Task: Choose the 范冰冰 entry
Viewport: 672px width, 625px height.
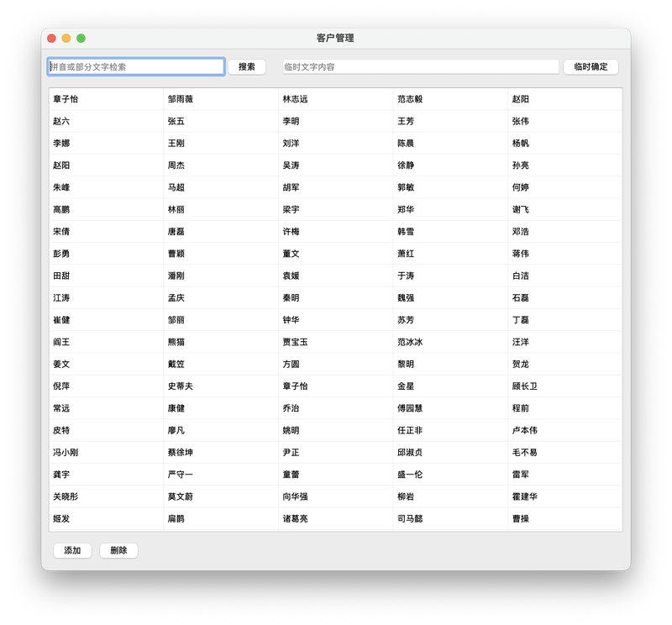Action: click(451, 342)
